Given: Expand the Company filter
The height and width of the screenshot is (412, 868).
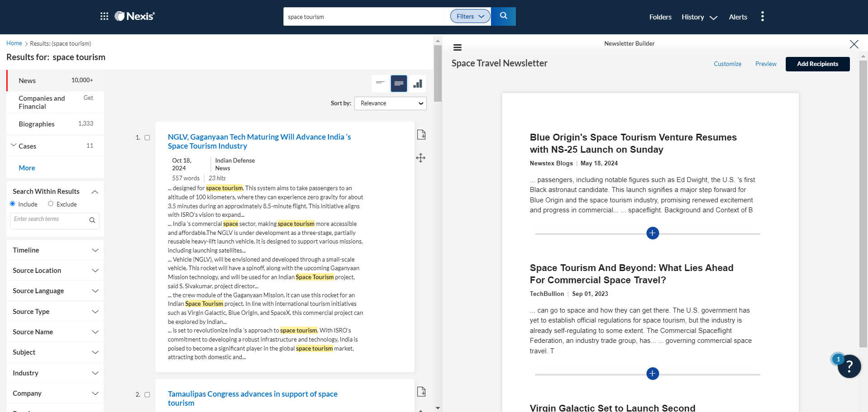Looking at the screenshot, I should tap(55, 393).
